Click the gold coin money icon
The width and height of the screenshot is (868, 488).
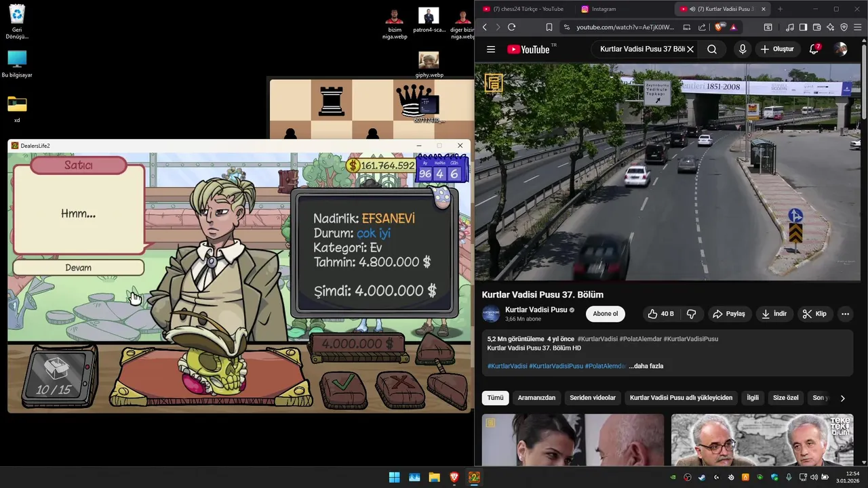353,165
